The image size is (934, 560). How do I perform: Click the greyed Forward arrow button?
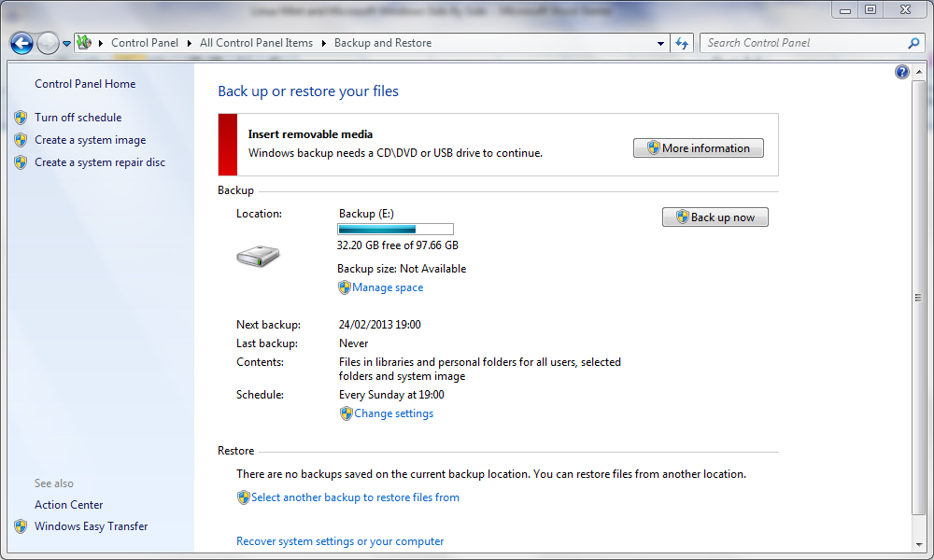(48, 44)
